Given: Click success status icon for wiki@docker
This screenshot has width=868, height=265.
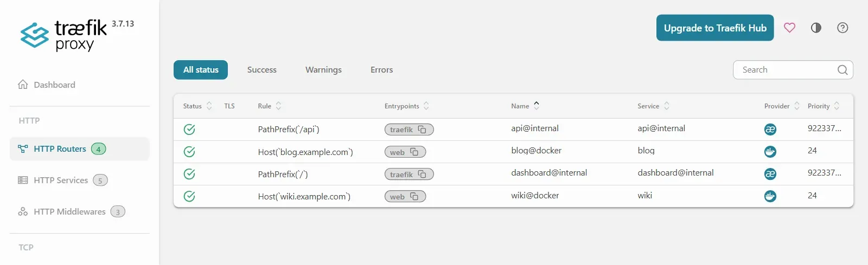Looking at the screenshot, I should tap(189, 196).
